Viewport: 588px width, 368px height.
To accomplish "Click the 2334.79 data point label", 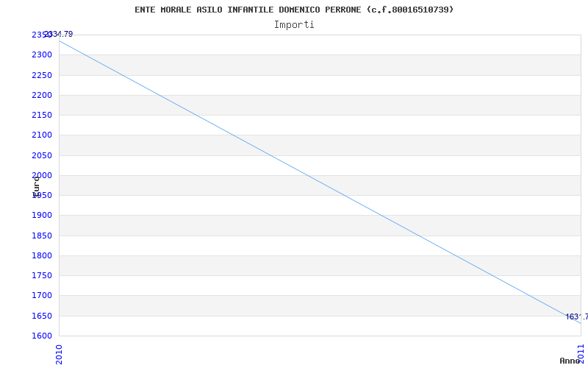I will (59, 34).
